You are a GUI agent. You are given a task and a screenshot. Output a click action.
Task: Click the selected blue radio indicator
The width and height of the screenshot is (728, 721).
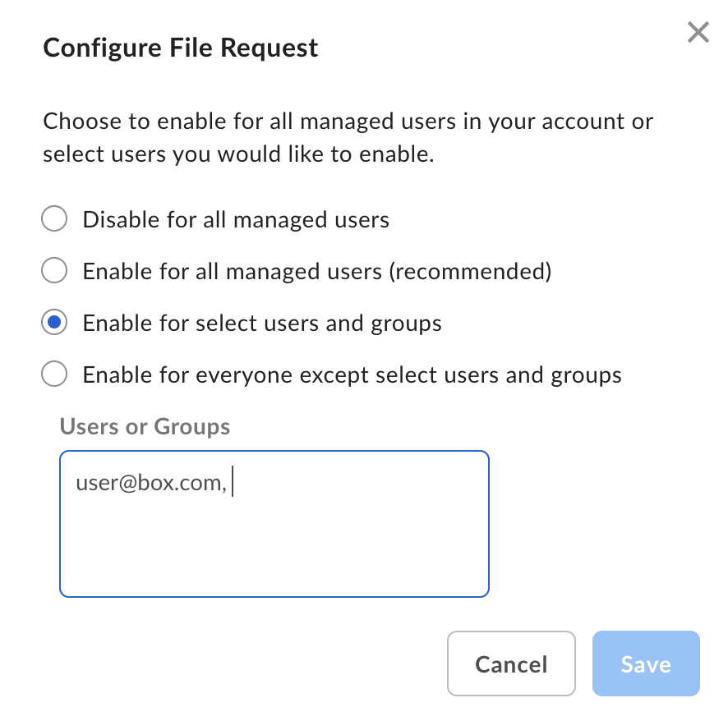coord(53,323)
